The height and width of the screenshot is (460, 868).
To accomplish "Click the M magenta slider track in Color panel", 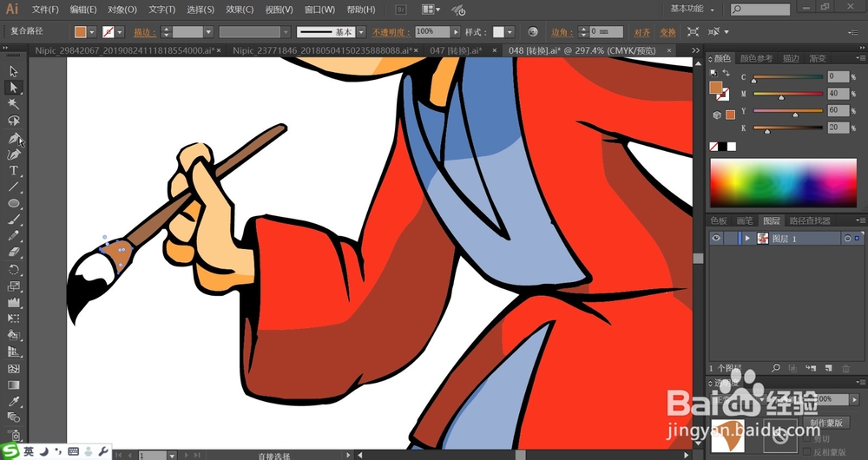I will (788, 94).
